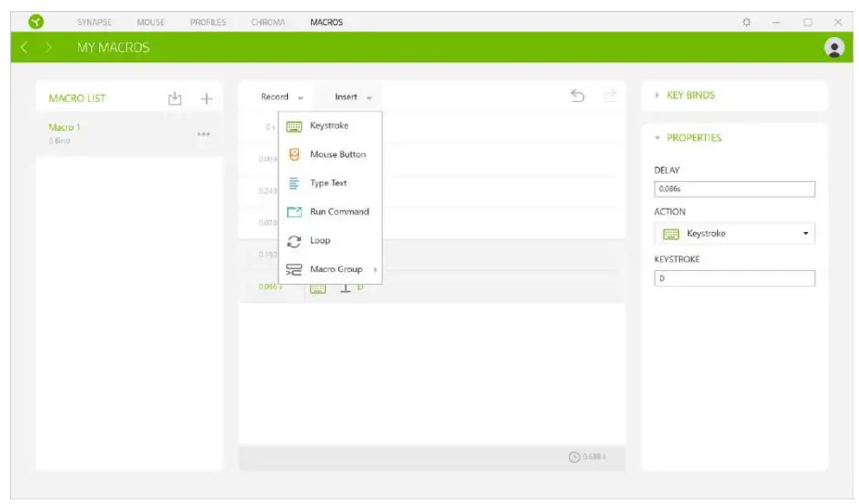This screenshot has width=859, height=504.
Task: Open the Insert dropdown
Action: click(354, 97)
